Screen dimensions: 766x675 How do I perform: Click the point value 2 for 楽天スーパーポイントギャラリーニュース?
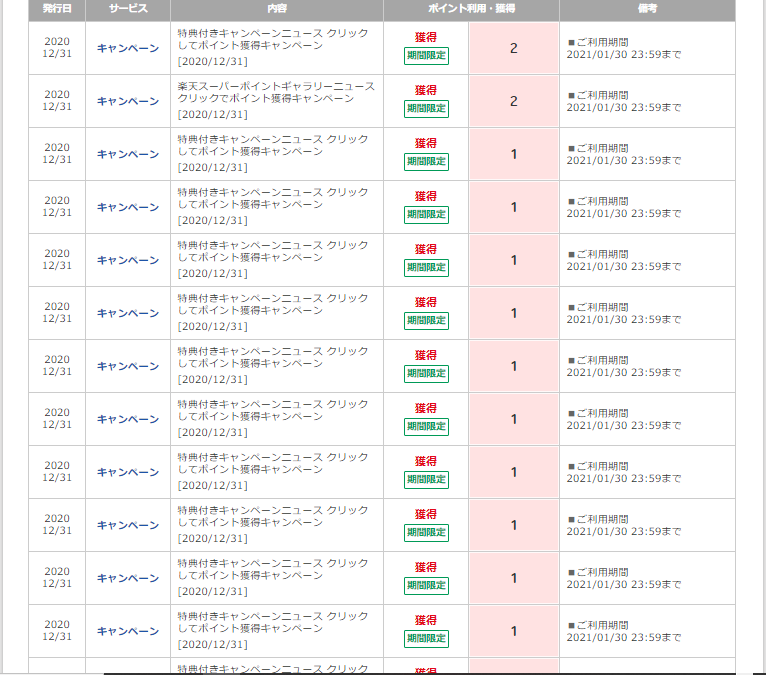tap(513, 101)
